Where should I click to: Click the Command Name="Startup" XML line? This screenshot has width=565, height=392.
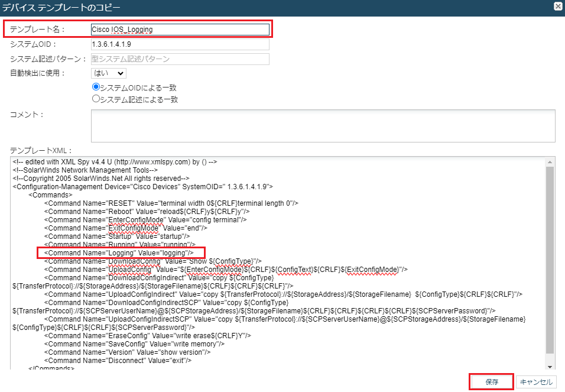(x=117, y=237)
